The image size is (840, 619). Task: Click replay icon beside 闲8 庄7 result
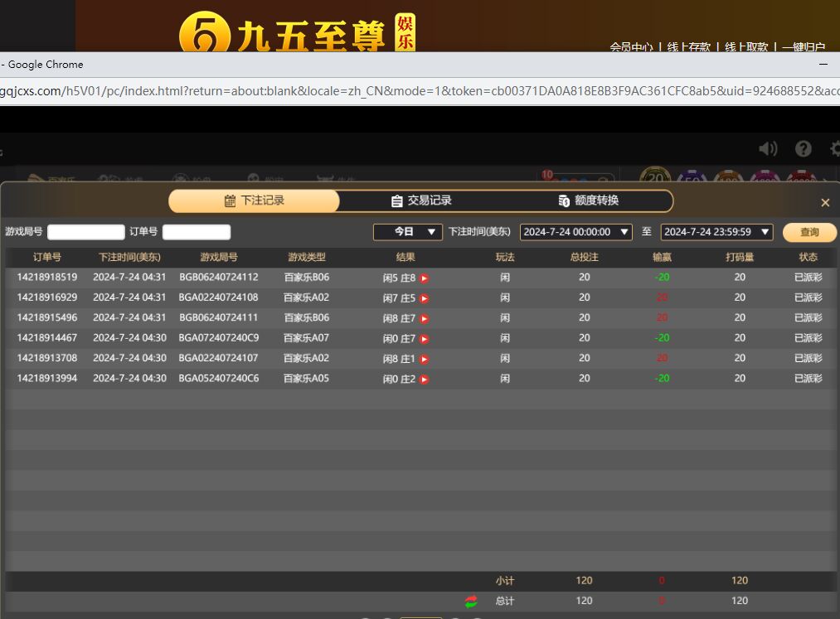click(424, 318)
